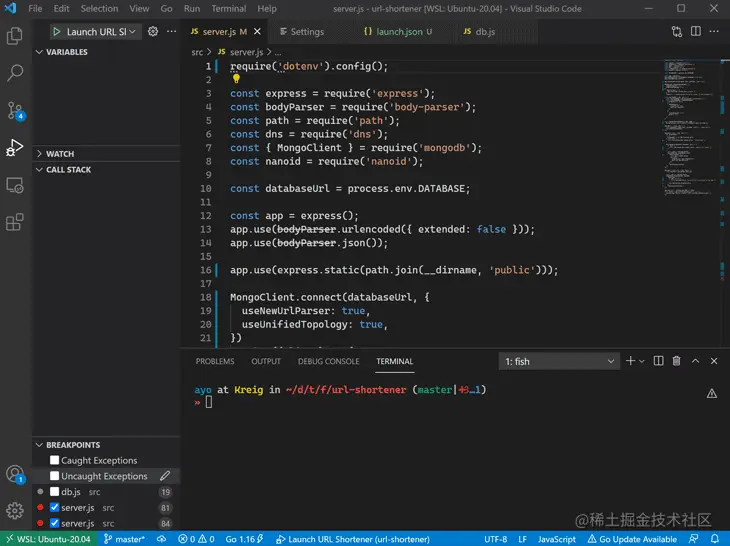This screenshot has height=546, width=730.
Task: Show the Problems panel tab
Action: 215,361
